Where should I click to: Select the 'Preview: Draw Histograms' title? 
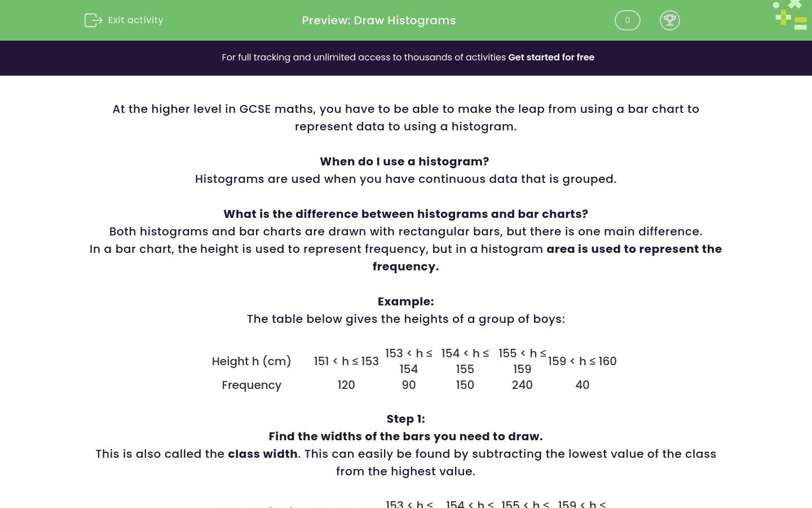[x=378, y=20]
